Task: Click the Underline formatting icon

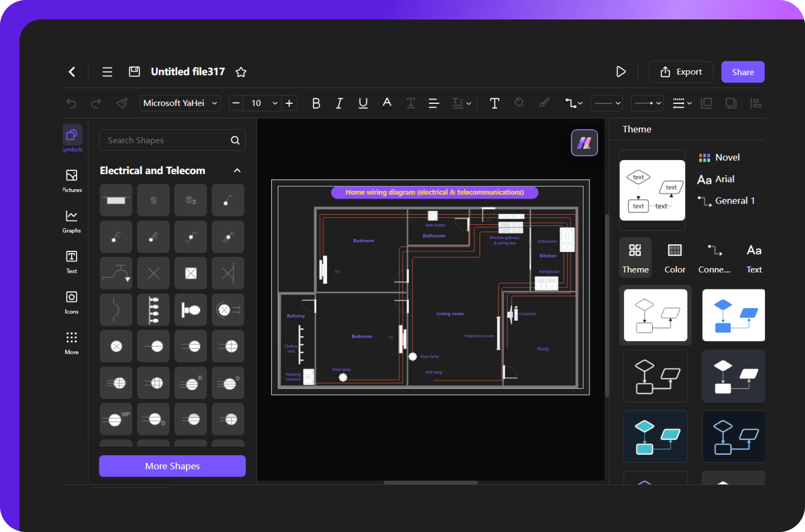Action: (362, 104)
